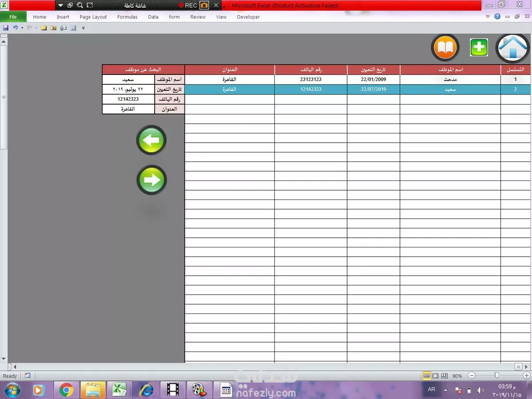Image resolution: width=532 pixels, height=399 pixels.
Task: Open Windows Explorer from the taskbar
Action: [94, 390]
